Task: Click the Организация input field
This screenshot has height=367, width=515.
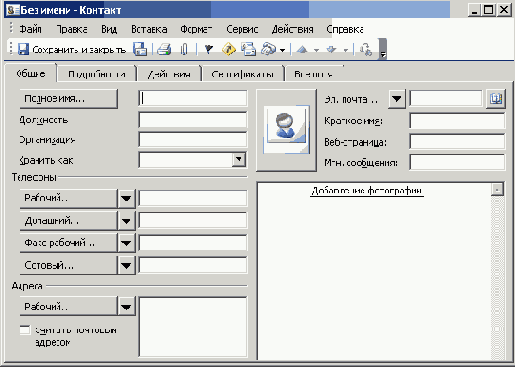Action: [x=193, y=140]
